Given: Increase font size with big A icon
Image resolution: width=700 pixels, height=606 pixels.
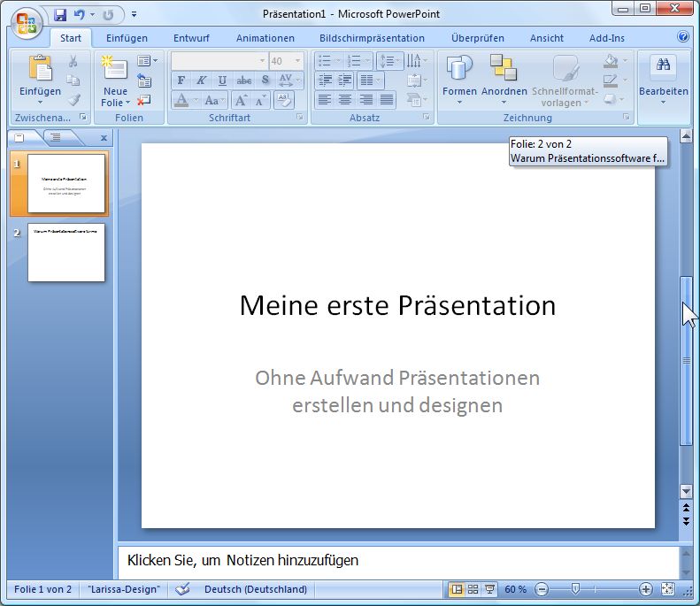Looking at the screenshot, I should (x=241, y=100).
